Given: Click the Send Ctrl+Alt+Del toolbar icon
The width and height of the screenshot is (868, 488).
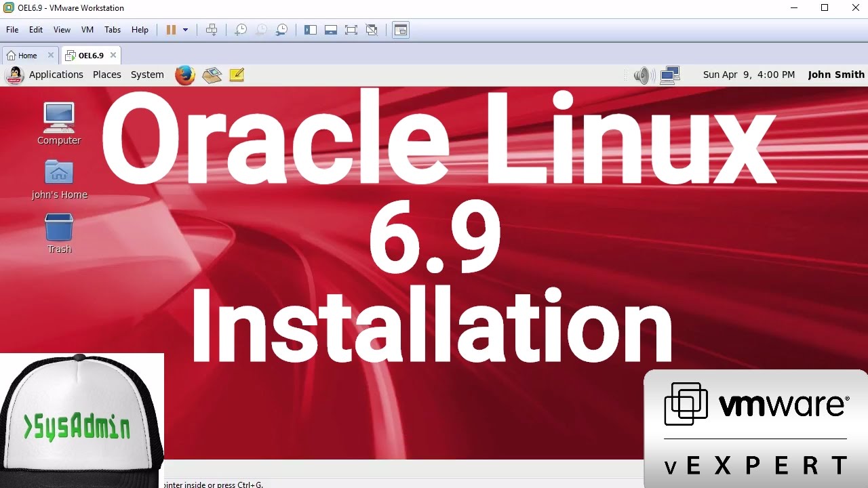Looking at the screenshot, I should (x=212, y=30).
